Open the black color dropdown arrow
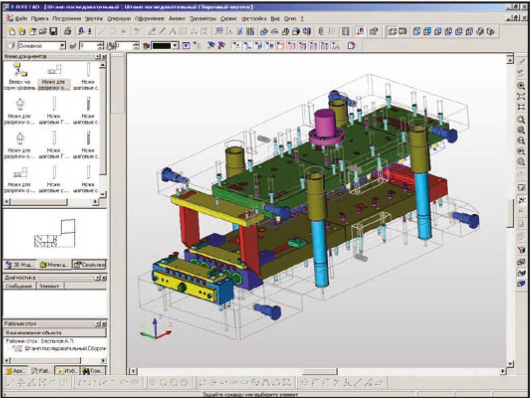Screen dimensions: 532x398 click(x=175, y=45)
